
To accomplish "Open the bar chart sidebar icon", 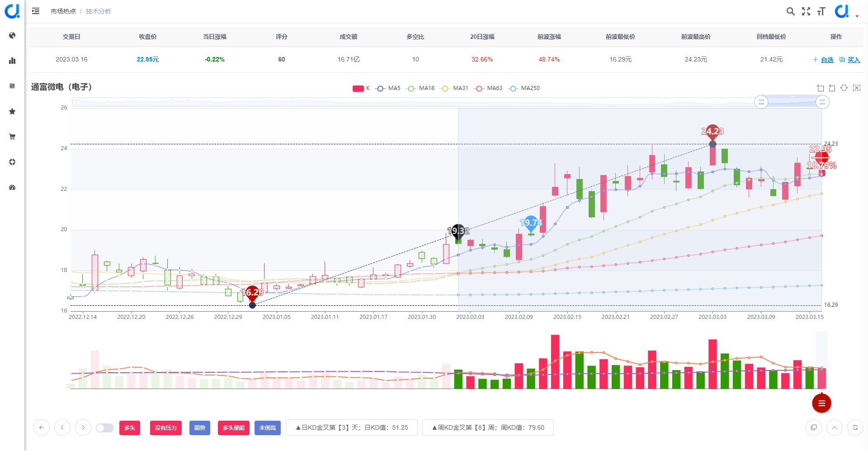I will 12,61.
